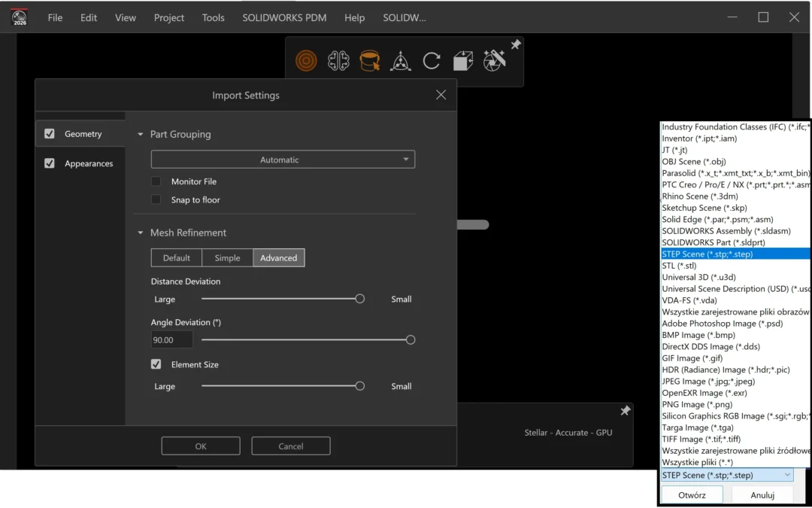Enable the Monitor File checkbox
Image resolution: width=812 pixels, height=508 pixels.
tap(156, 181)
